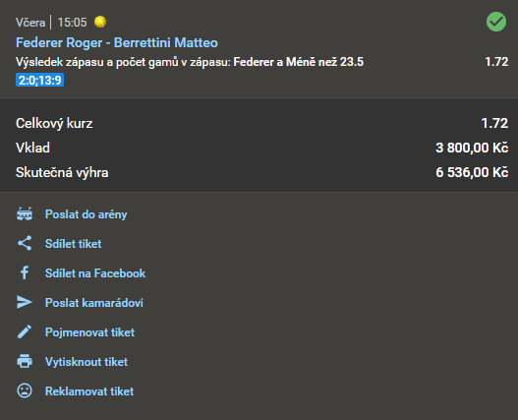Click the share icon beside Sdílet tiket

pyautogui.click(x=25, y=243)
